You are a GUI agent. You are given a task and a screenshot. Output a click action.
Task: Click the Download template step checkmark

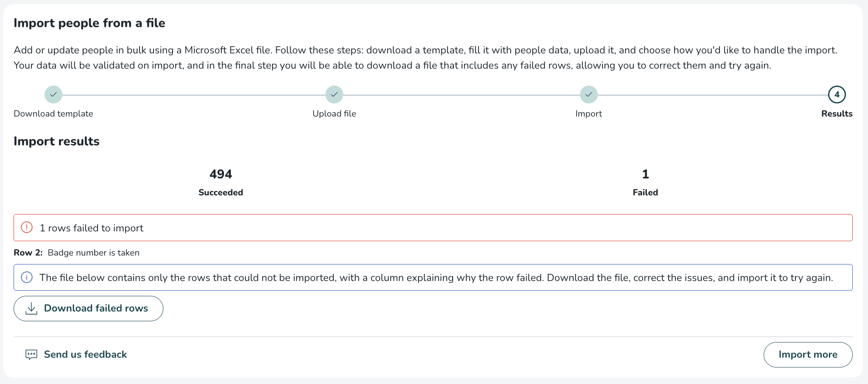53,95
